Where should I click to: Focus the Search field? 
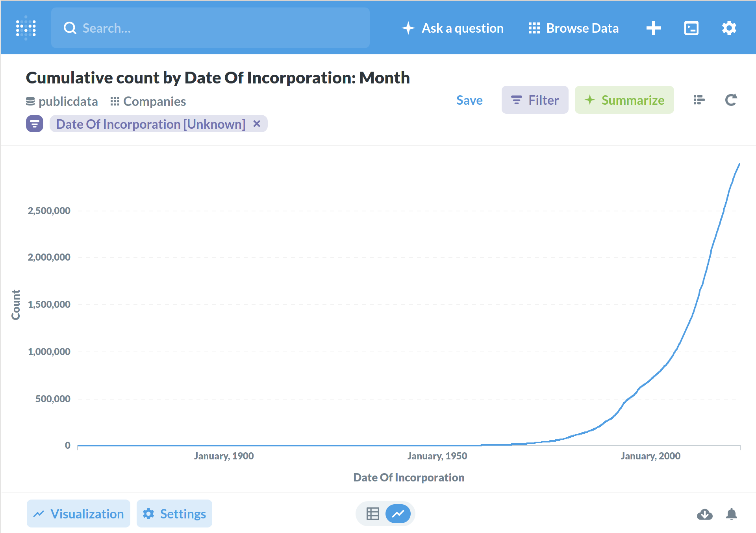pyautogui.click(x=210, y=28)
